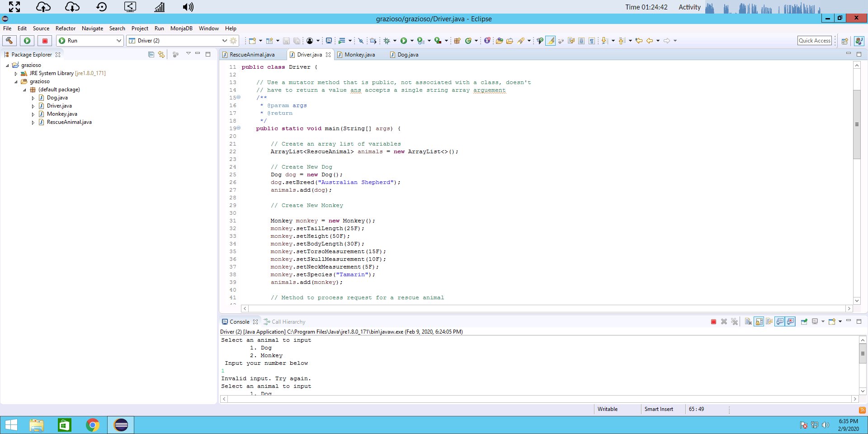Click Collapse All in Package Explorer
This screenshot has height=434, width=868.
151,55
